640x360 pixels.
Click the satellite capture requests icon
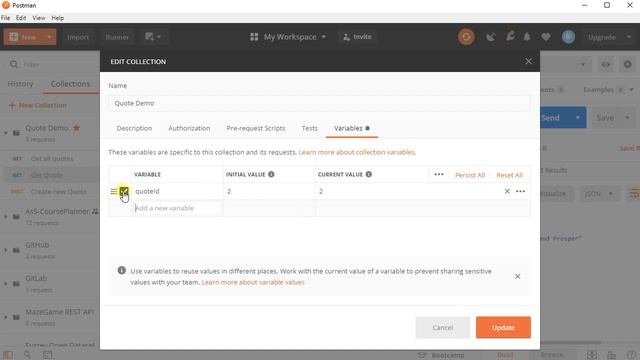(x=491, y=37)
